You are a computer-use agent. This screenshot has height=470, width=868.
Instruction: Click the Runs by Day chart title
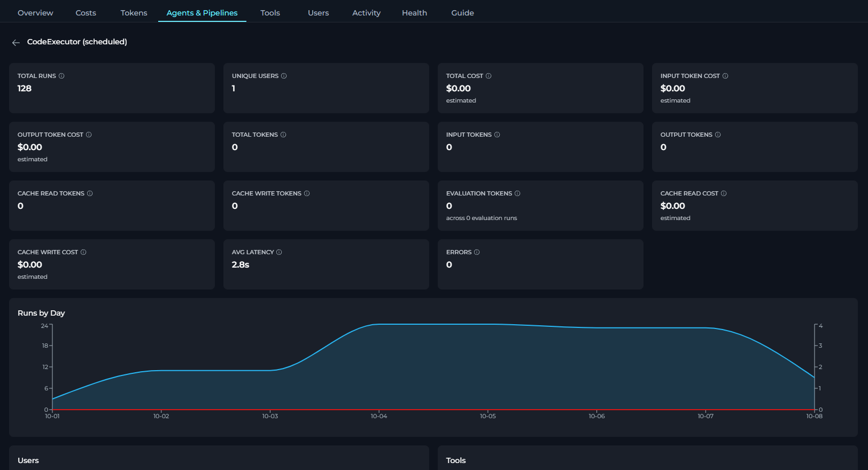coord(41,313)
